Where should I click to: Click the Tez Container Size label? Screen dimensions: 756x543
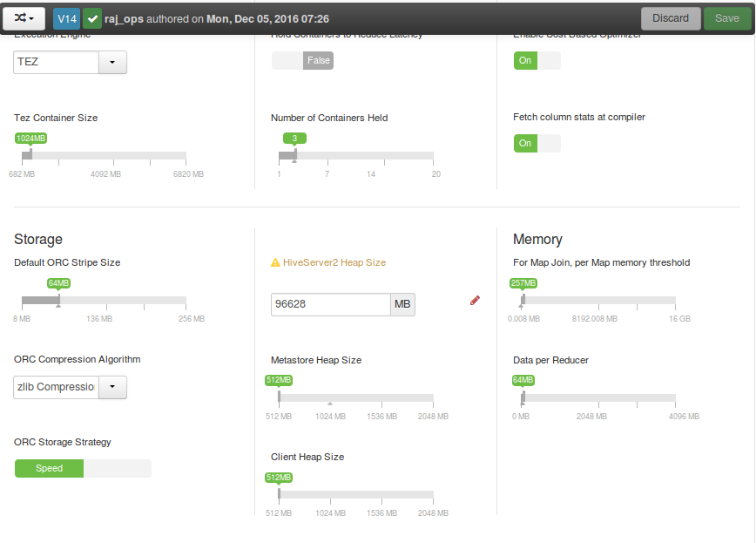pyautogui.click(x=56, y=118)
